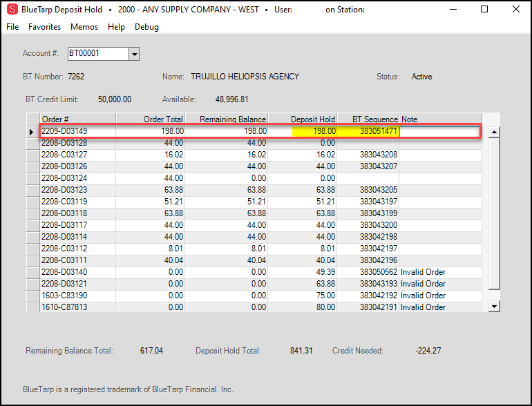Click the Remaining Balance column header

227,119
